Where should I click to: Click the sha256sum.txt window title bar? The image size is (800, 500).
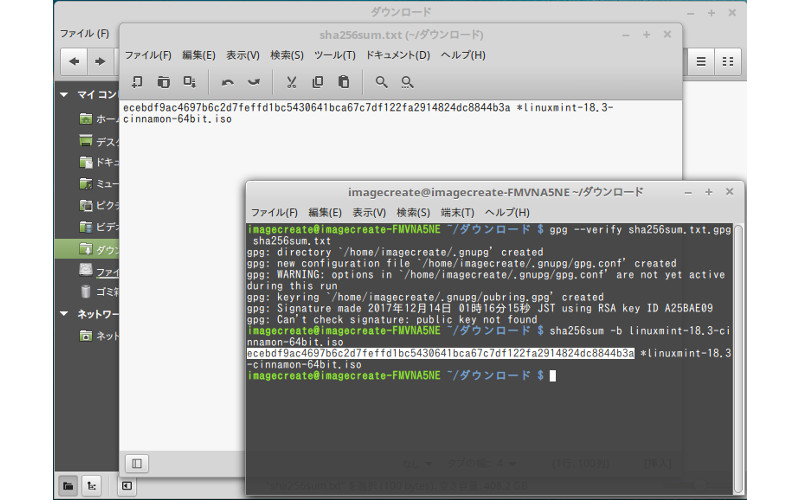click(401, 35)
